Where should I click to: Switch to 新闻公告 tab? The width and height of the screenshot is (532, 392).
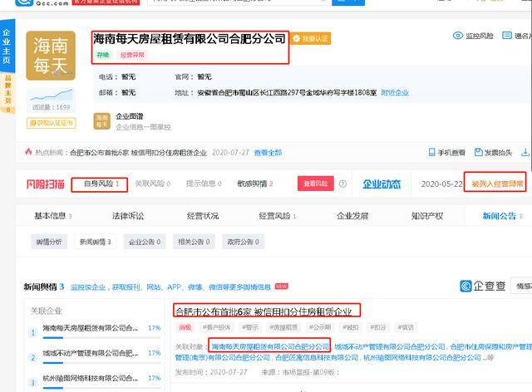(x=502, y=216)
